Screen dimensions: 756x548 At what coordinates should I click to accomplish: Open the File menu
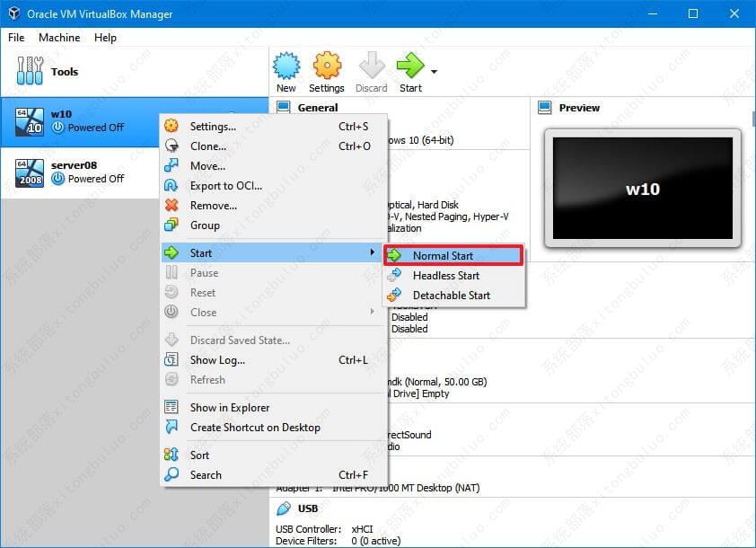click(x=16, y=38)
